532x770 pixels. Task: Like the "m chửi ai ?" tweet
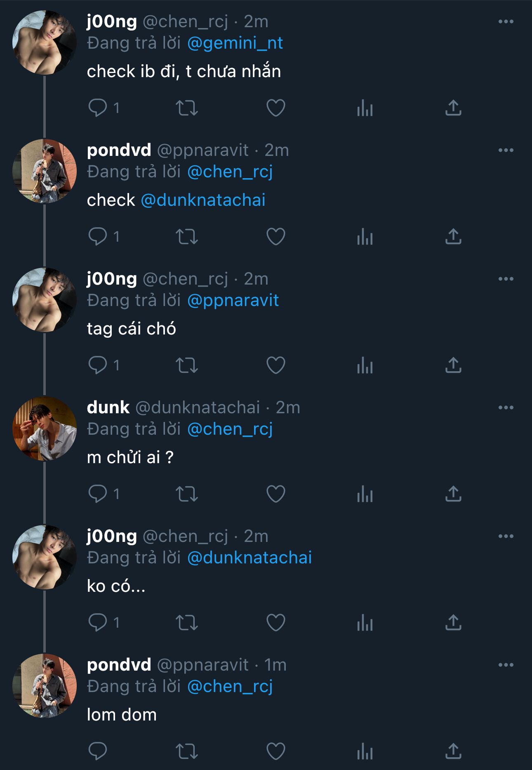[276, 494]
